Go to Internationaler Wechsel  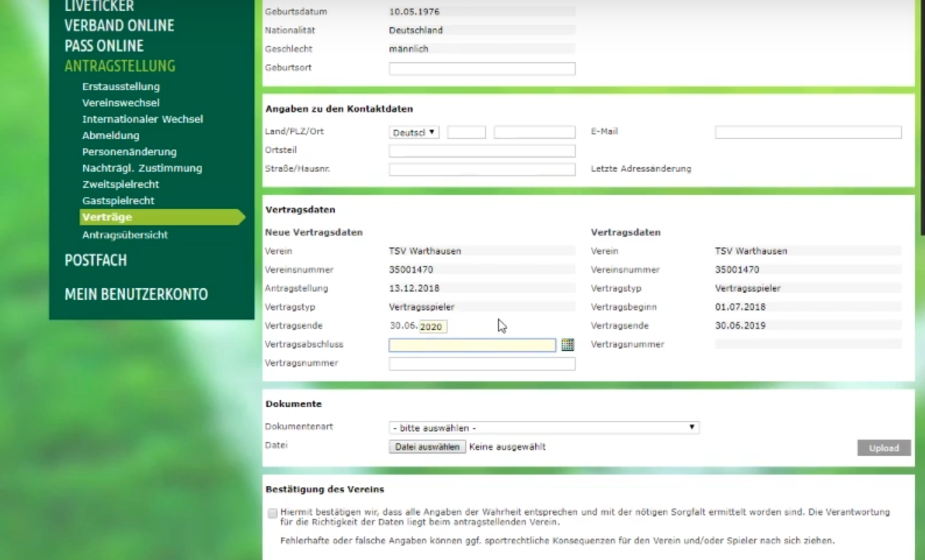click(x=143, y=119)
